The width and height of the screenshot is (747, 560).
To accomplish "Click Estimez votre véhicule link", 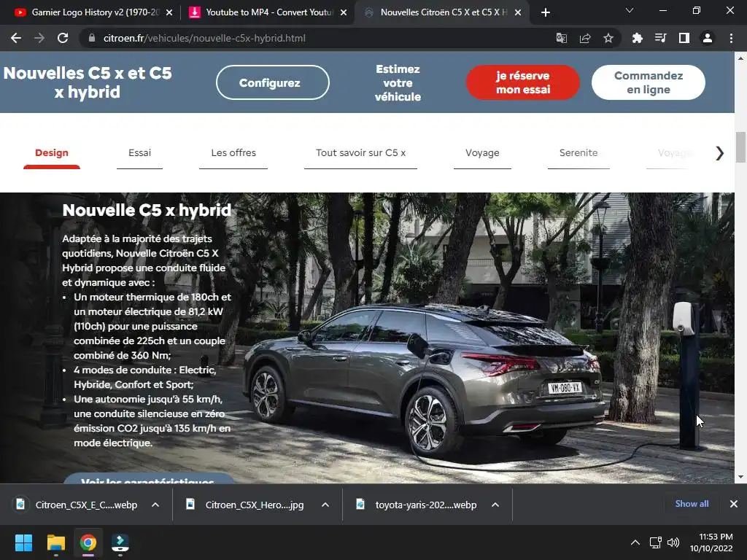I will [398, 83].
